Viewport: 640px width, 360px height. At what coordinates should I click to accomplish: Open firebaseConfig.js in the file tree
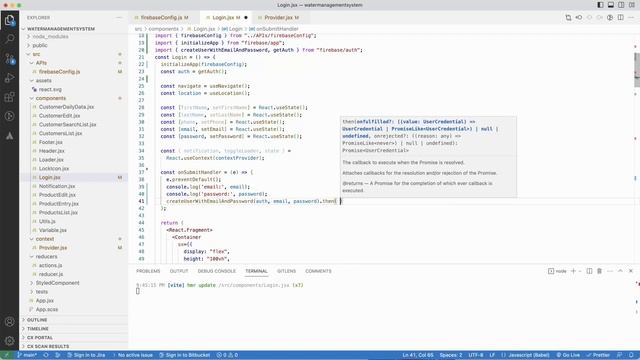click(x=60, y=72)
